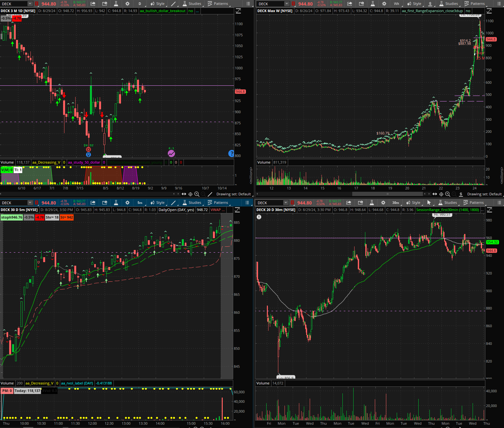Image resolution: width=504 pixels, height=428 pixels.
Task: Click DECK symbol field in 5m chart
Action: point(14,203)
